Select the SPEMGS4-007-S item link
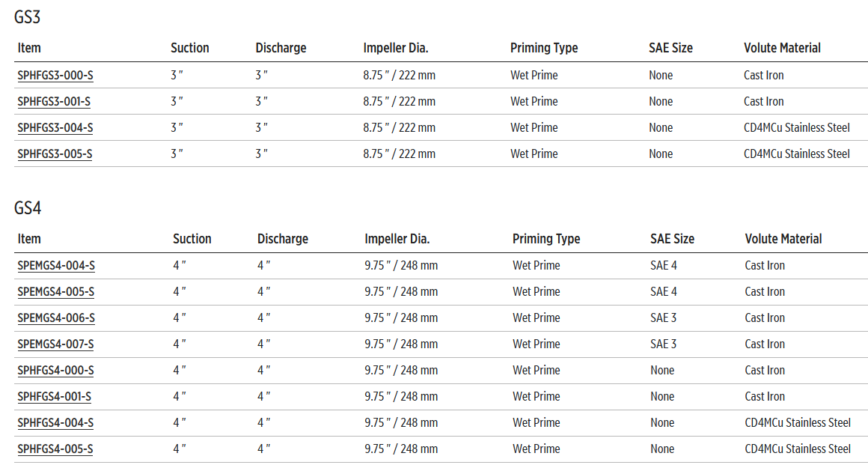The height and width of the screenshot is (471, 868). pyautogui.click(x=56, y=344)
